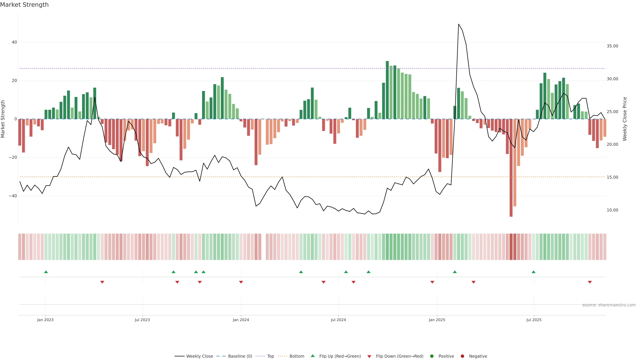Image resolution: width=644 pixels, height=362 pixels.
Task: Click the flip-up triangle just after Jan 2025
Action: 455,272
